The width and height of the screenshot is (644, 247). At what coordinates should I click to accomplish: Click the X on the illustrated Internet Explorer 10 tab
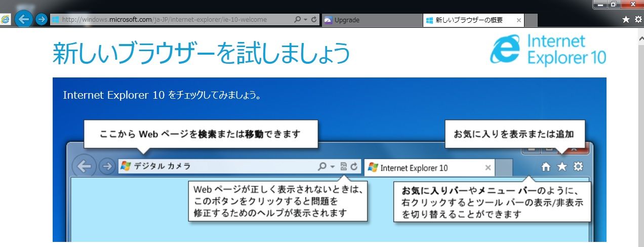(x=488, y=168)
